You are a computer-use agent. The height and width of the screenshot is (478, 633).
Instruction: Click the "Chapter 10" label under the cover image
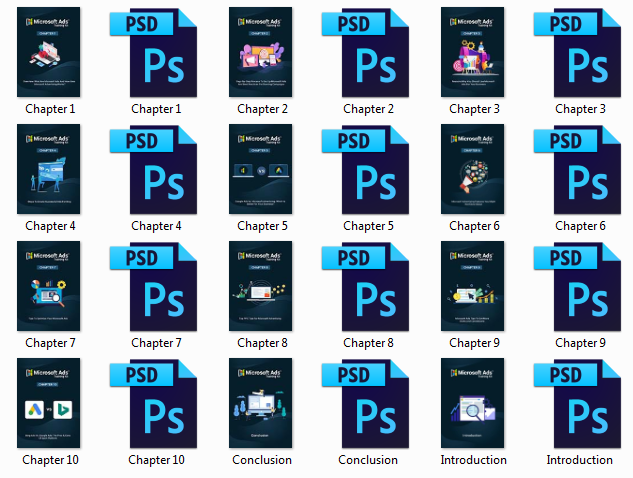(x=50, y=460)
